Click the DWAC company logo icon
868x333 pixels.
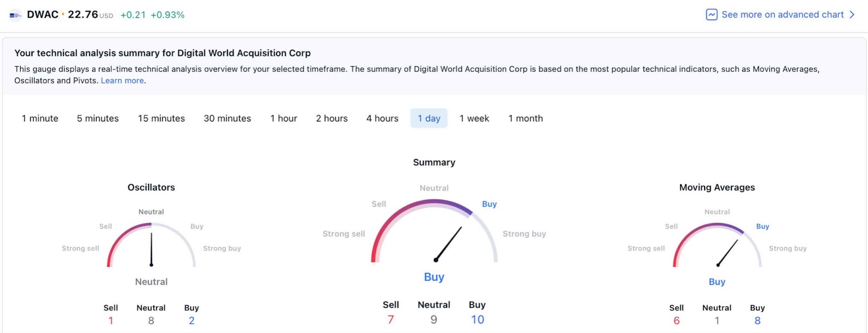[x=15, y=15]
